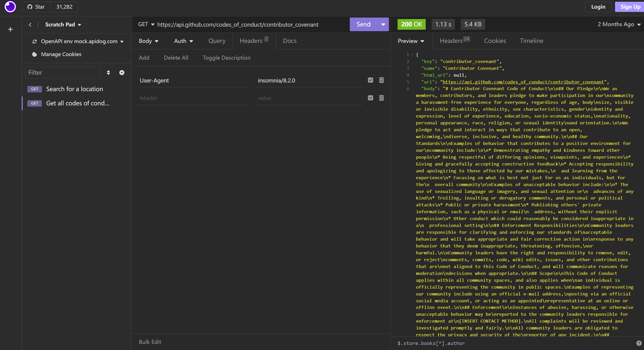Screen dimensions: 644x350
Task: Click the 1.13 s response time
Action: (x=443, y=24)
